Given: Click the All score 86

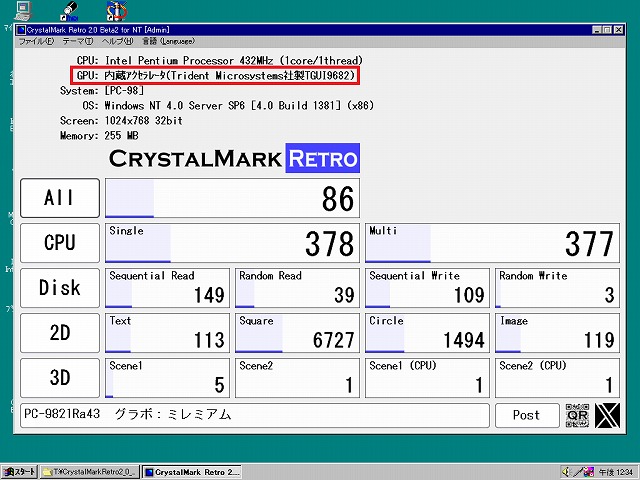Looking at the screenshot, I should 338,199.
